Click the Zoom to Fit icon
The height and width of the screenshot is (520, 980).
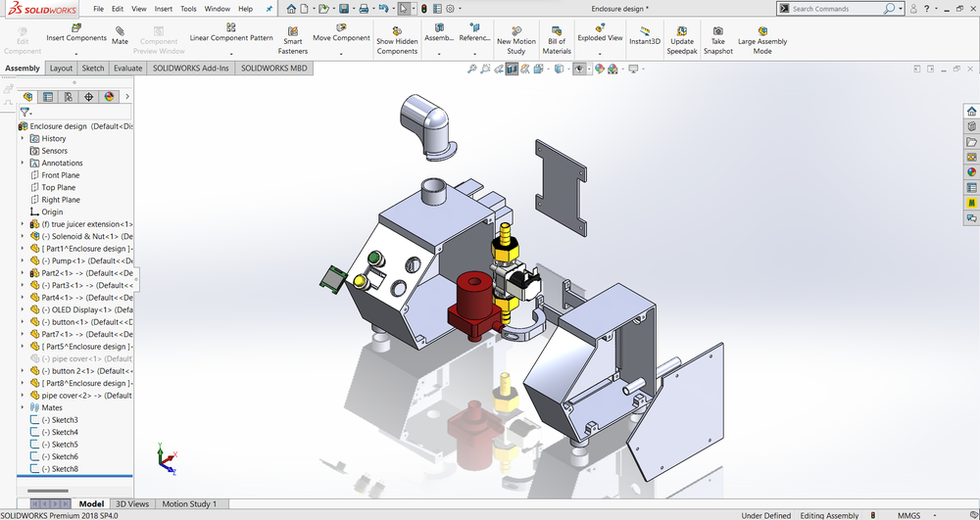pyautogui.click(x=472, y=69)
